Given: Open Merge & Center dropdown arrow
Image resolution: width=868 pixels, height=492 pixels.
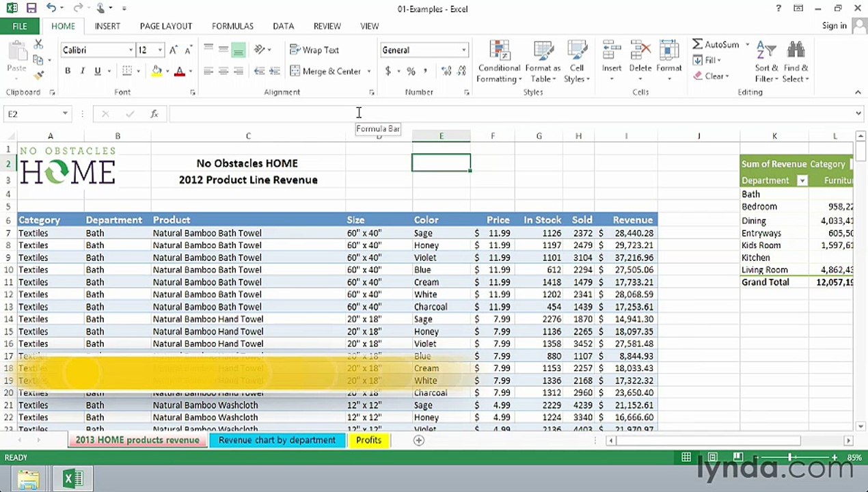Looking at the screenshot, I should tap(369, 71).
